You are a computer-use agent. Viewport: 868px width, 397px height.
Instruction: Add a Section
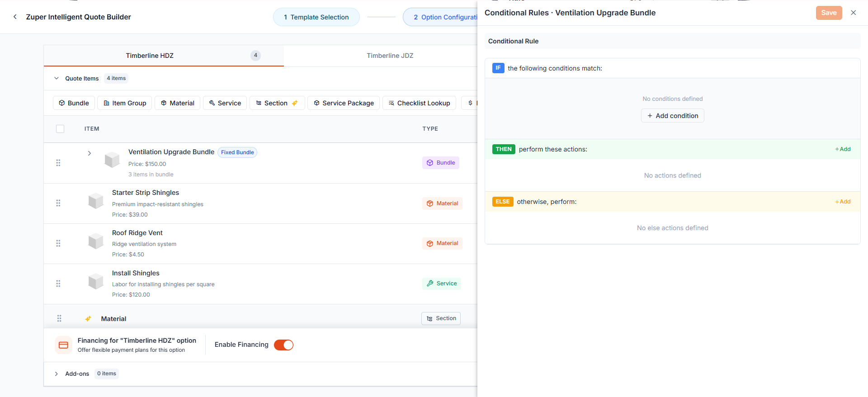(x=277, y=103)
